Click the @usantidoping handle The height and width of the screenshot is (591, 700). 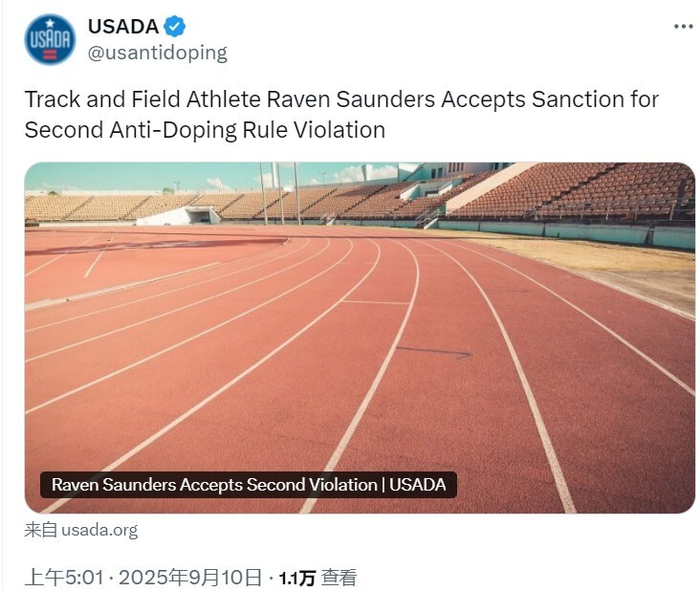157,53
